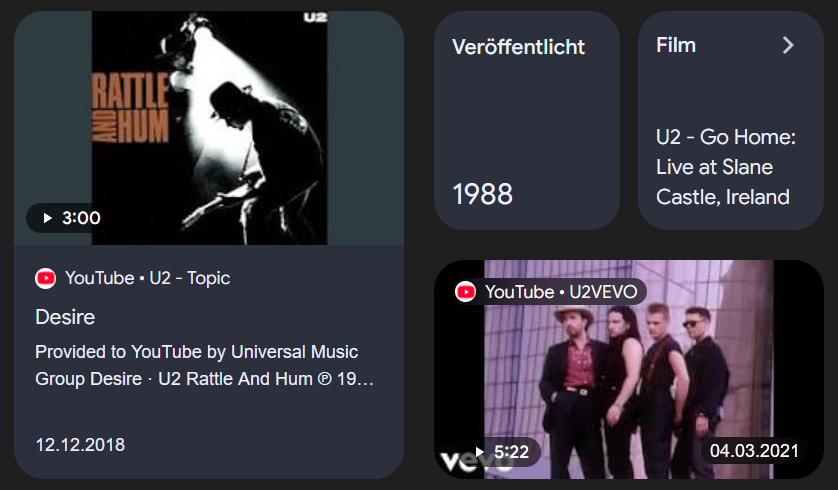The height and width of the screenshot is (490, 838).
Task: Select the YouTube • U2 - Topic source label
Action: (148, 278)
